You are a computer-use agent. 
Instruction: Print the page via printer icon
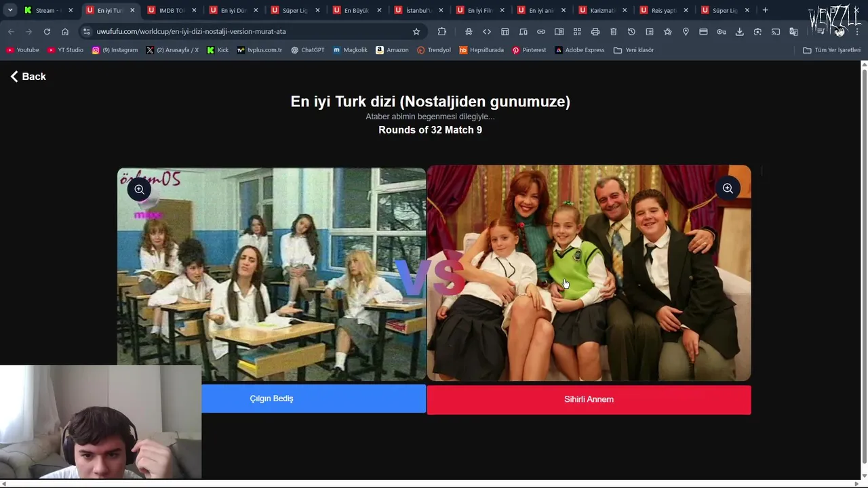(595, 31)
